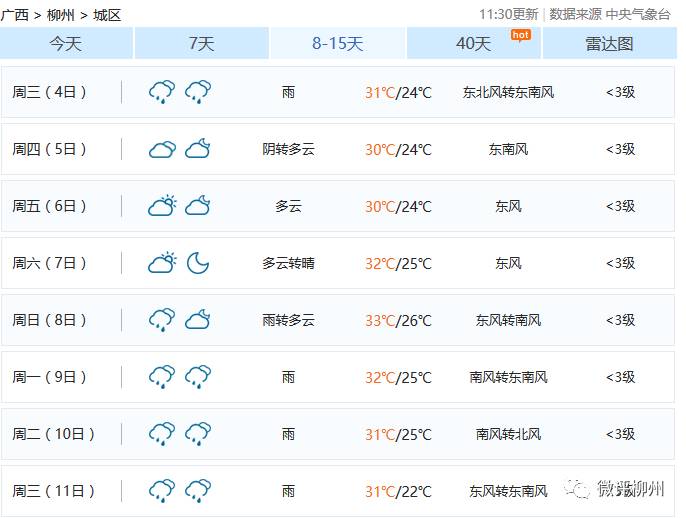
Task: Click the night rain icon for 周三（4日）
Action: [x=198, y=92]
